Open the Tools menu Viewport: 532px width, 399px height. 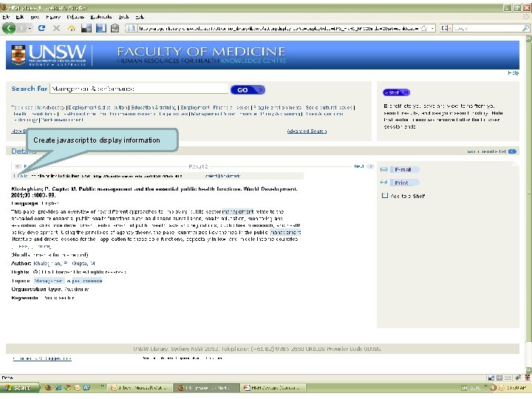pos(123,16)
